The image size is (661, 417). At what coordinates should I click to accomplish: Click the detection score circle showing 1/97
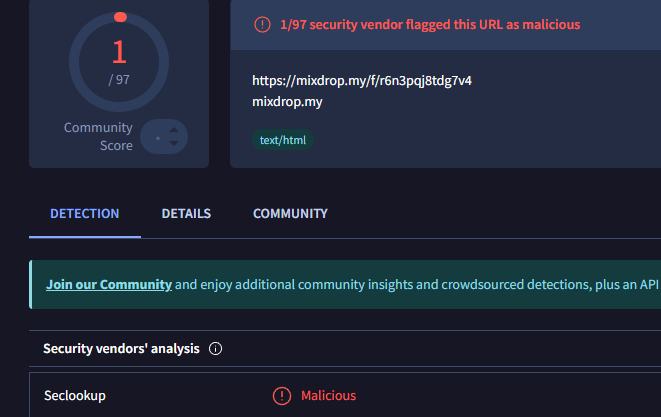tap(120, 62)
